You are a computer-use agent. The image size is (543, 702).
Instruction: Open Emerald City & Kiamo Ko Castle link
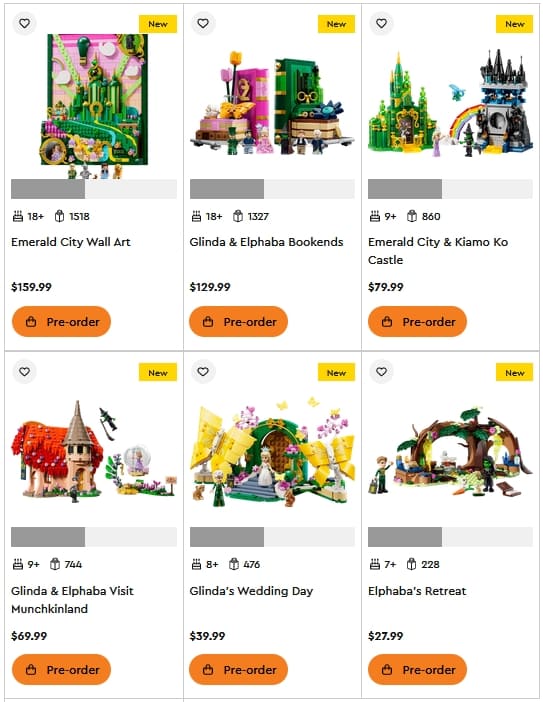438,251
